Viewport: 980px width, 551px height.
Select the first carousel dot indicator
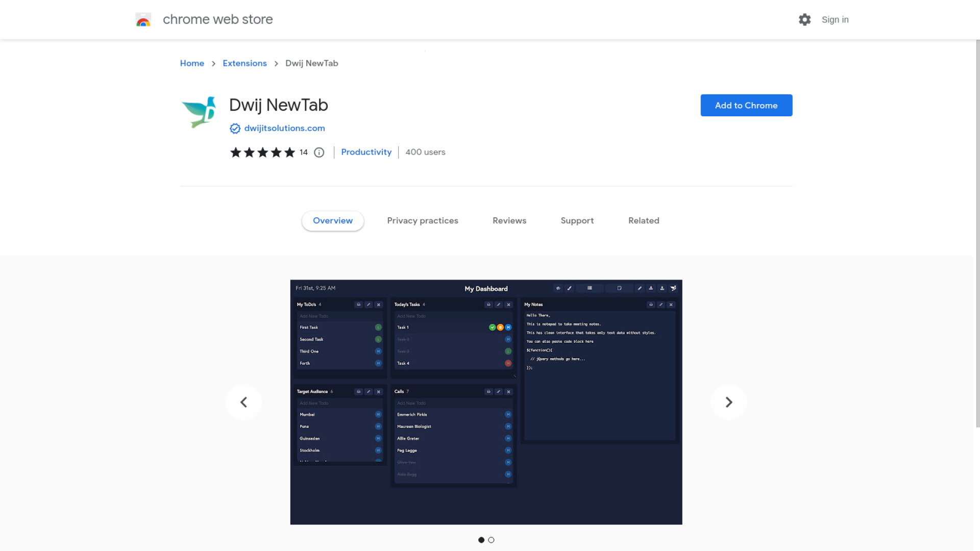pyautogui.click(x=481, y=540)
